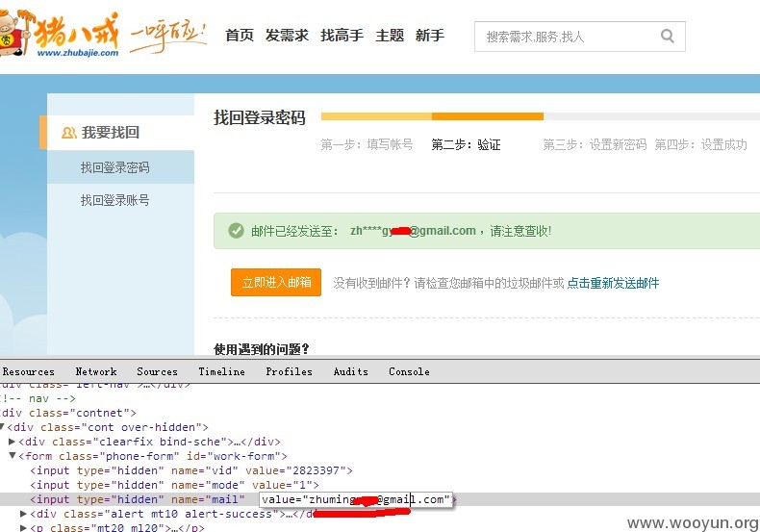The image size is (760, 532).
Task: Click the 使用遇到的问题？ heading
Action: click(262, 349)
